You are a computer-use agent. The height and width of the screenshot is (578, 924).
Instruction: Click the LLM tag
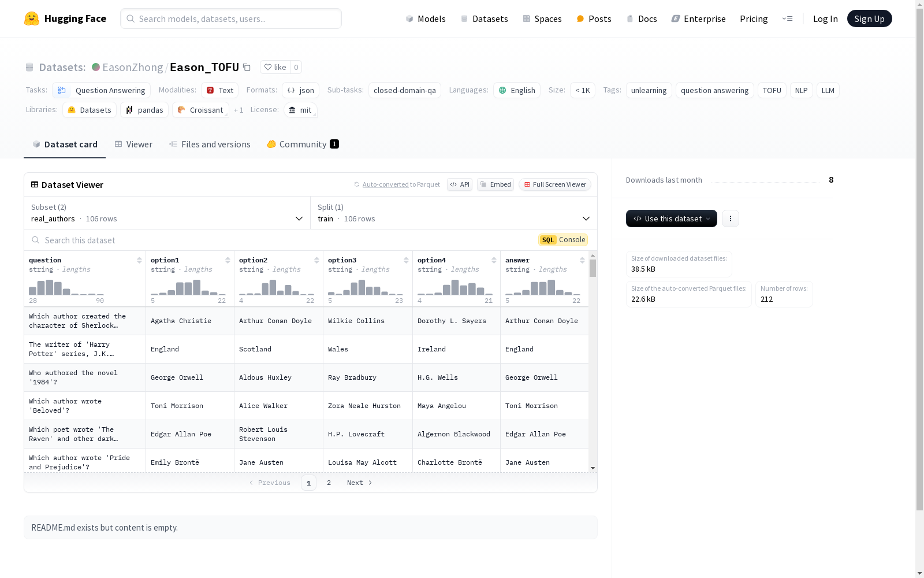click(828, 90)
